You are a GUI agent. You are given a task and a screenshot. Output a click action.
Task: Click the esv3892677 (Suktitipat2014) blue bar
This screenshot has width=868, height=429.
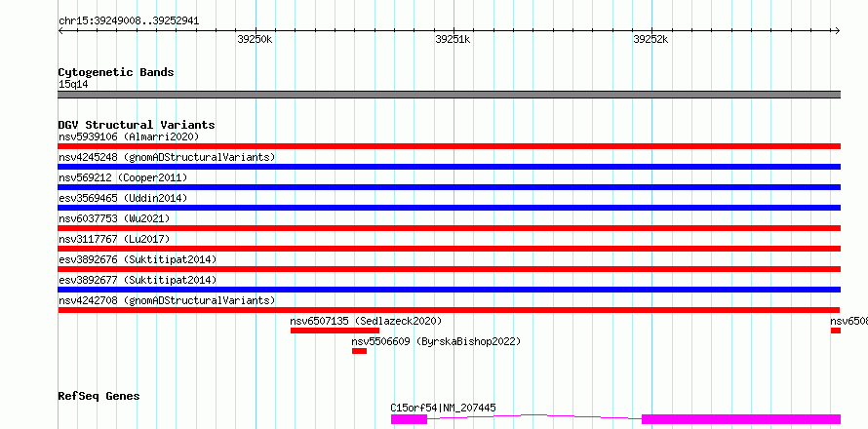click(449, 290)
